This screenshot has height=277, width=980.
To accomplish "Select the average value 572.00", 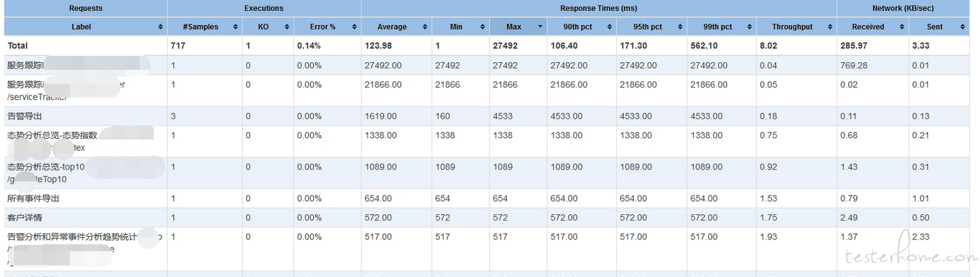I will (378, 218).
